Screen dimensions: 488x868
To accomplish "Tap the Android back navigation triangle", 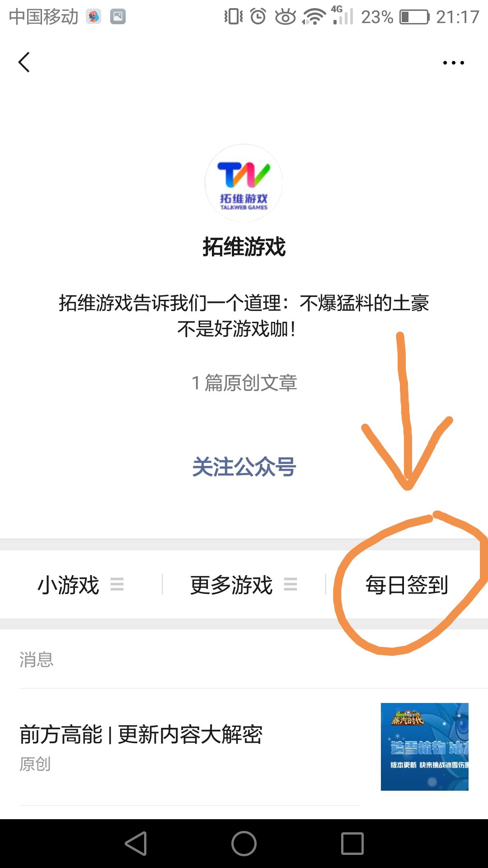I will click(136, 843).
